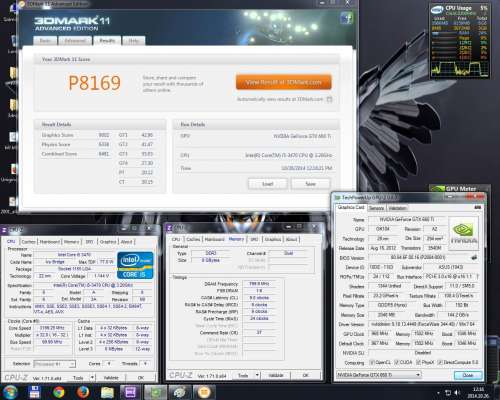Click the P8169 score text
The width and height of the screenshot is (500, 400).
pyautogui.click(x=94, y=83)
